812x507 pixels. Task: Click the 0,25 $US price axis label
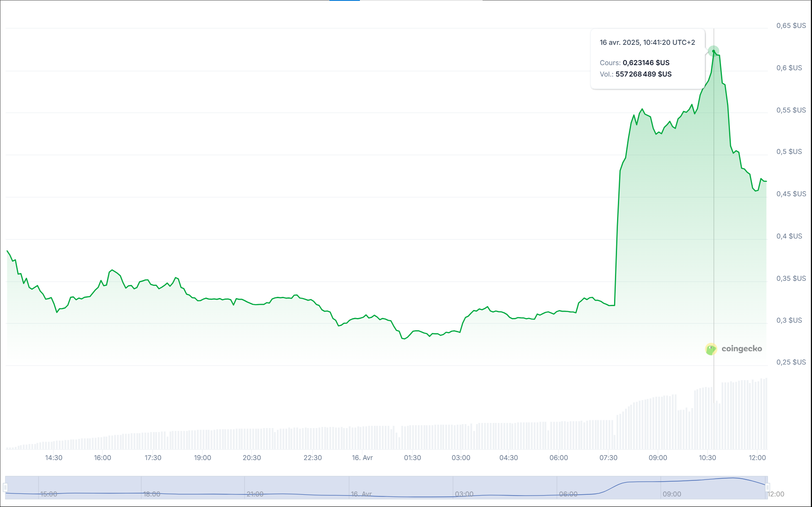[x=791, y=362]
